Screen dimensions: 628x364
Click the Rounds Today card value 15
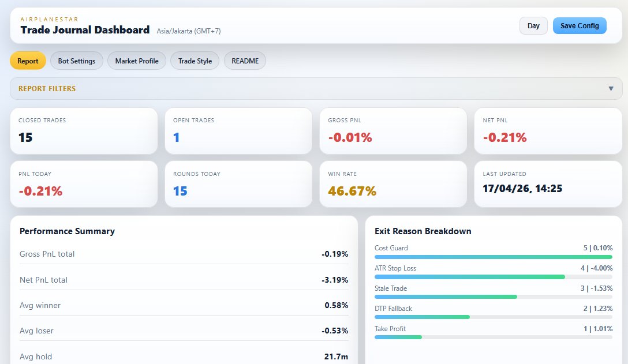(180, 191)
